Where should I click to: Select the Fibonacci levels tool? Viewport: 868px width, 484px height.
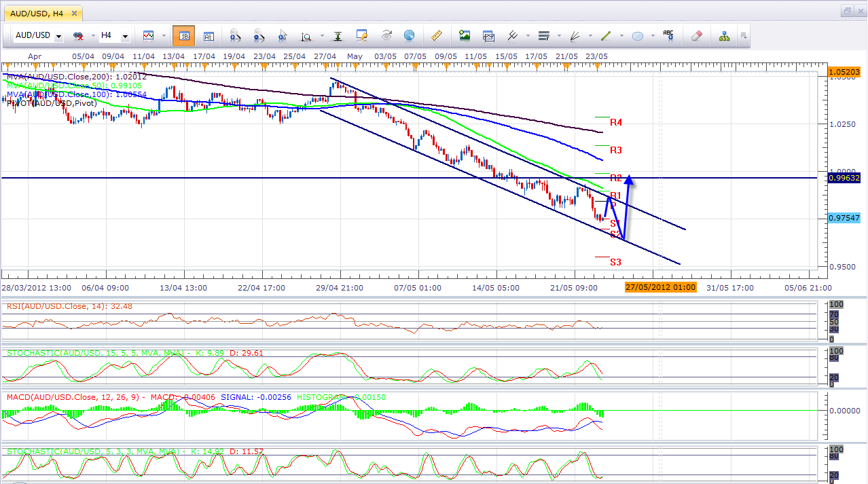(x=543, y=36)
